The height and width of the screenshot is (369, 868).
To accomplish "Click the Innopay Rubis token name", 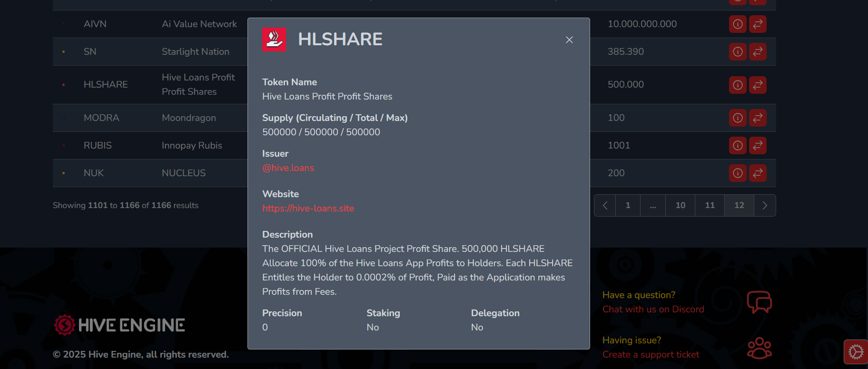I will tap(192, 145).
